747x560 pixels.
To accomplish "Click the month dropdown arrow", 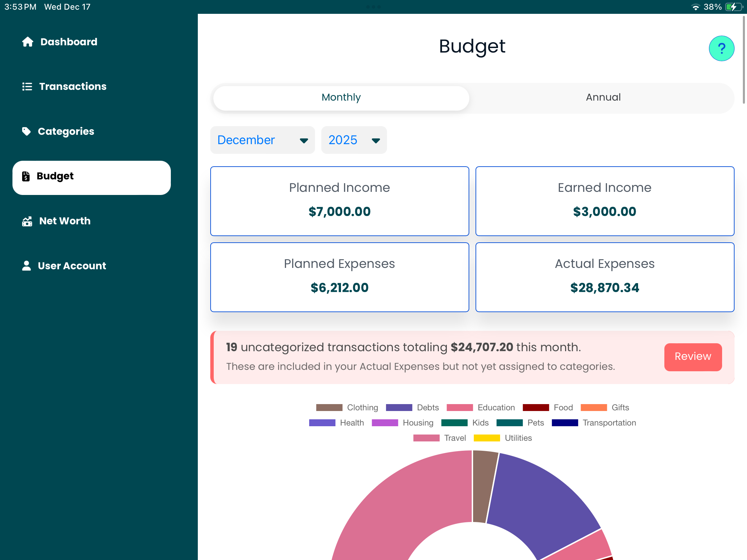I will pos(304,141).
